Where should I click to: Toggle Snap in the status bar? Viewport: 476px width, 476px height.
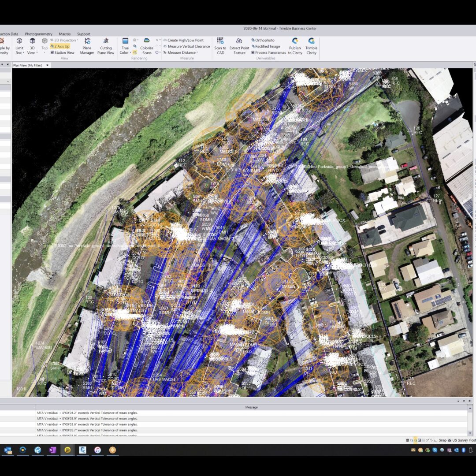coord(442,440)
